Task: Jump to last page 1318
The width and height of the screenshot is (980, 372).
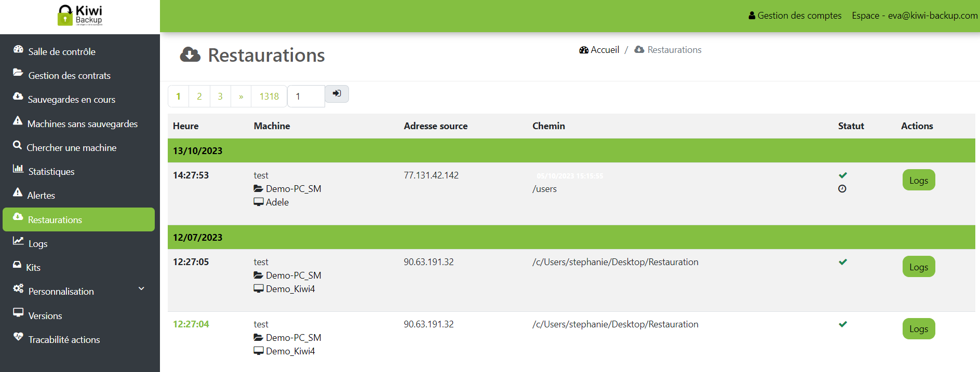Action: click(x=269, y=96)
